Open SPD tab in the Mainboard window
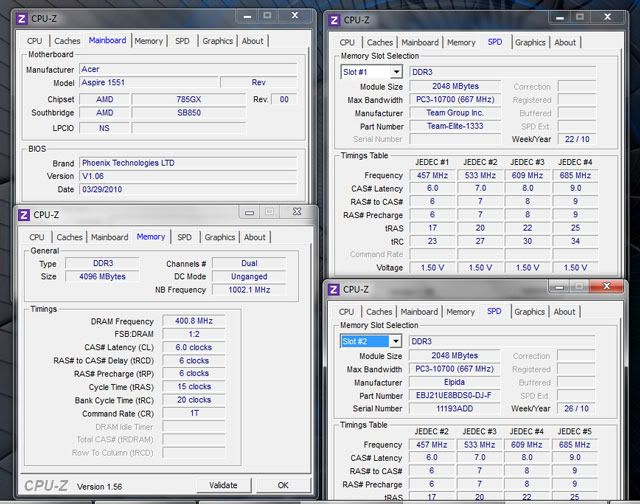640x504 pixels. pyautogui.click(x=182, y=41)
